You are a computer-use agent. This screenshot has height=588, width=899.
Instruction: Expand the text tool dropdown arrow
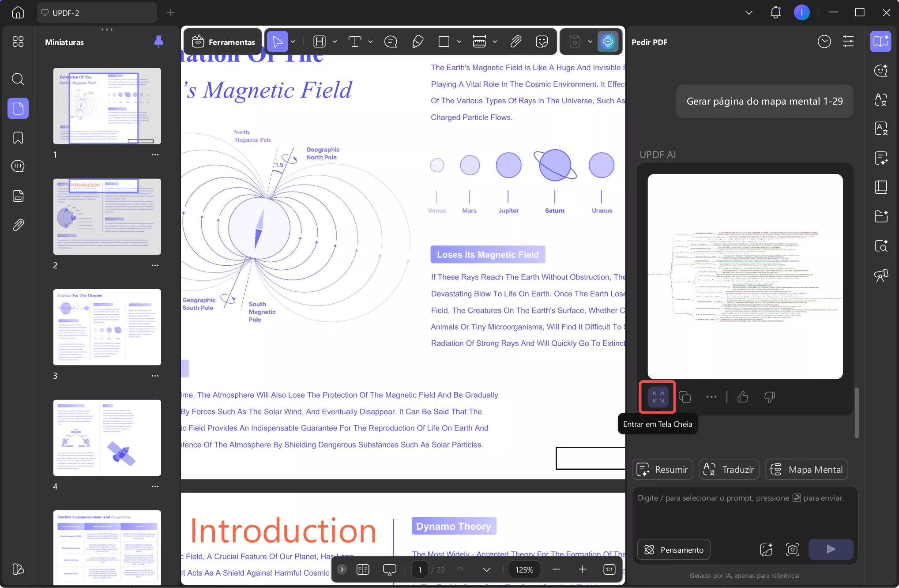pyautogui.click(x=370, y=42)
